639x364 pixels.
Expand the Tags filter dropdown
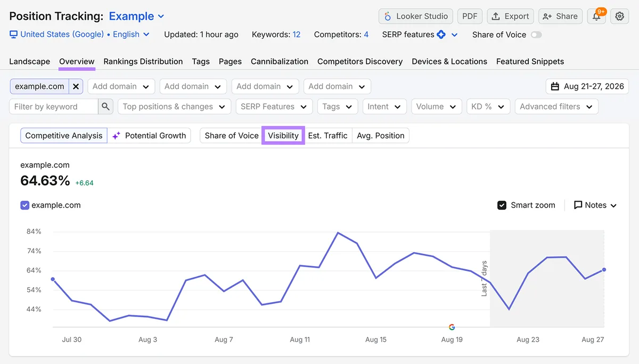click(338, 106)
